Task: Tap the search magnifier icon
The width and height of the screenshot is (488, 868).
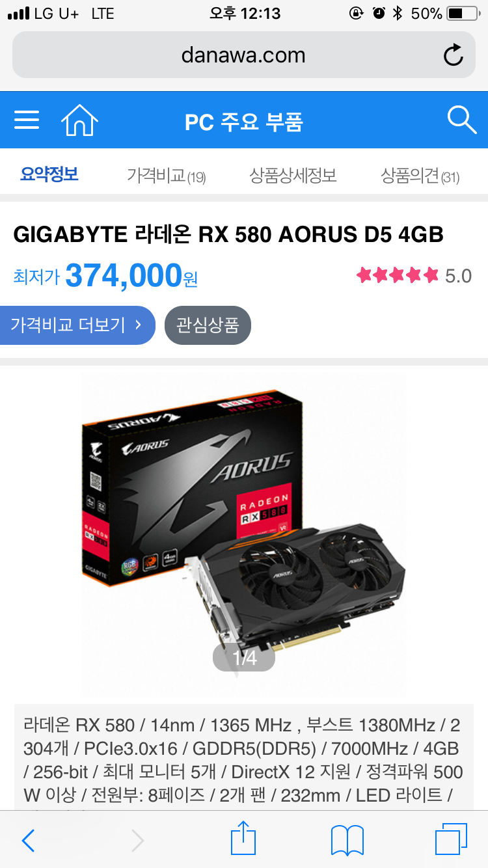Action: point(462,120)
